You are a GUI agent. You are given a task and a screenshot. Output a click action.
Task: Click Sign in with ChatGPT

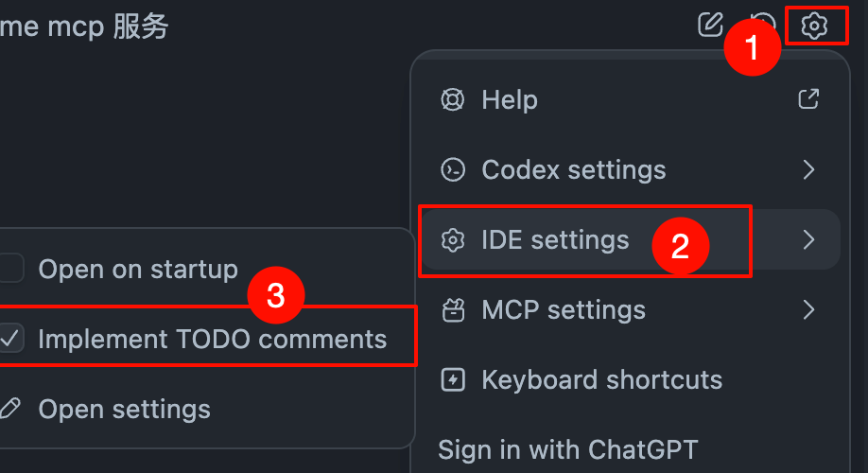[x=567, y=448]
